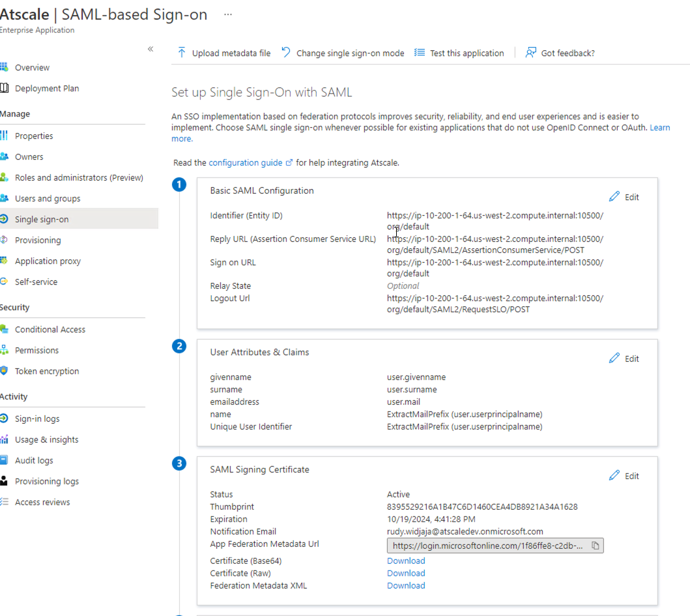
Task: Click the Self-service icon
Action: click(4, 282)
